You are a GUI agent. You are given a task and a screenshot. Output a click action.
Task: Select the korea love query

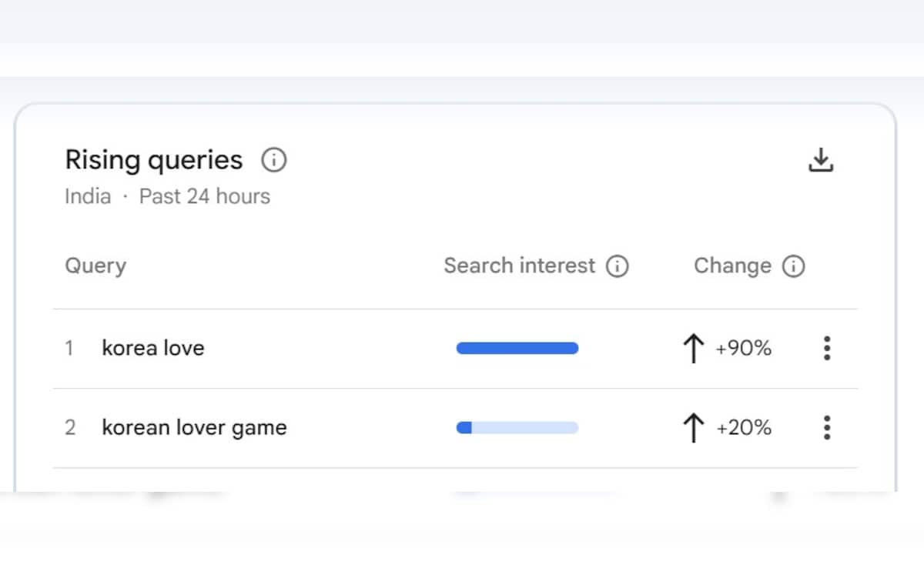[152, 348]
